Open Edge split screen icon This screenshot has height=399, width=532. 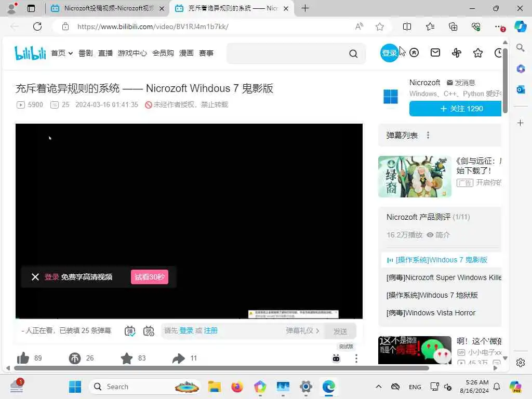click(x=407, y=26)
